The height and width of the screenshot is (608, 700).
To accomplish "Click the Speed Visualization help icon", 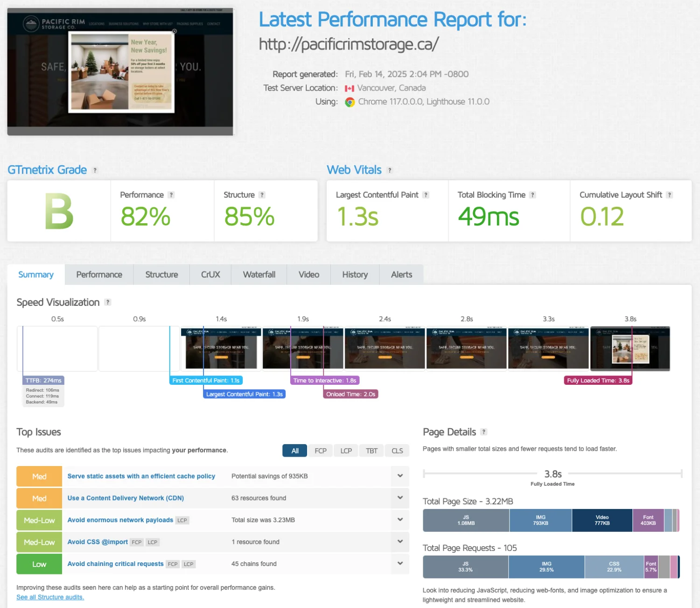I will pyautogui.click(x=108, y=302).
